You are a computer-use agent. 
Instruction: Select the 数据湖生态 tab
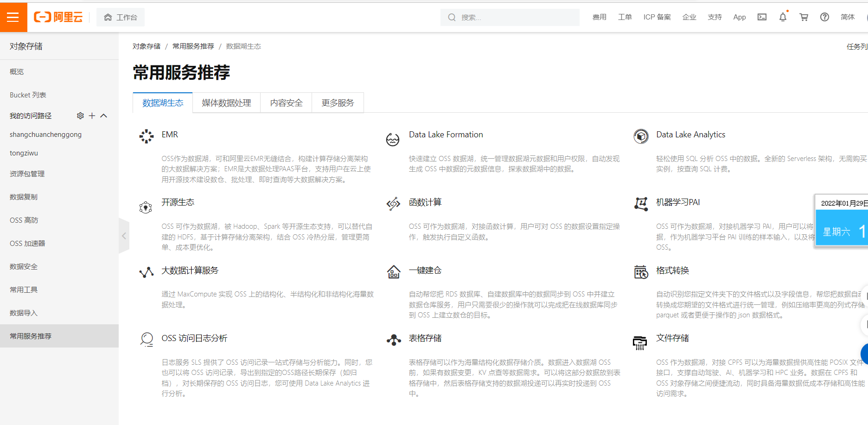[163, 103]
